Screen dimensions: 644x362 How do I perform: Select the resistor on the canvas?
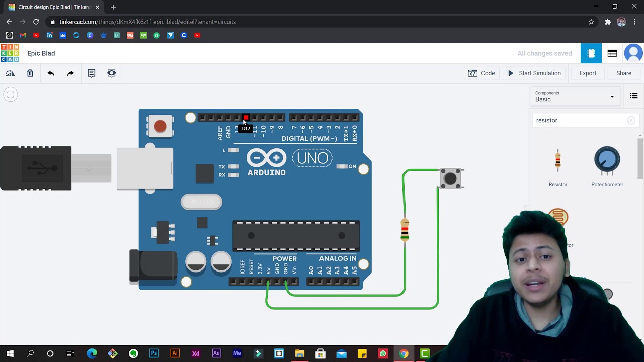tap(405, 230)
